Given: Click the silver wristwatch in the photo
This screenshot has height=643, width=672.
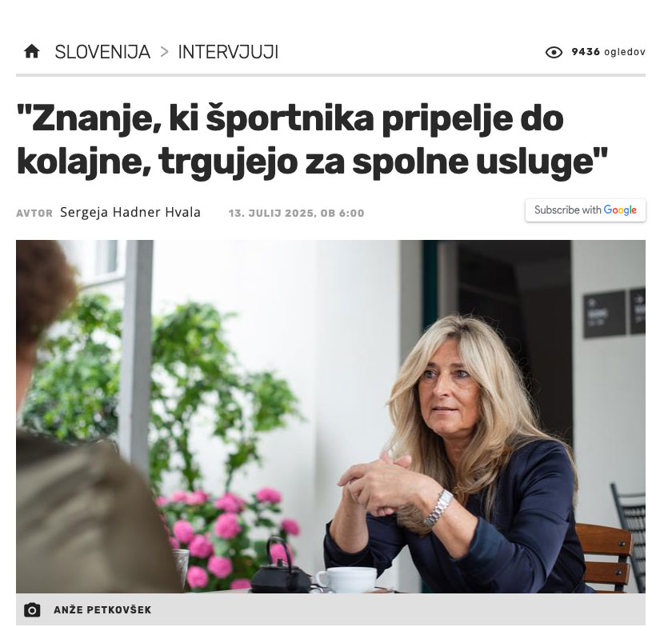Looking at the screenshot, I should click(439, 508).
